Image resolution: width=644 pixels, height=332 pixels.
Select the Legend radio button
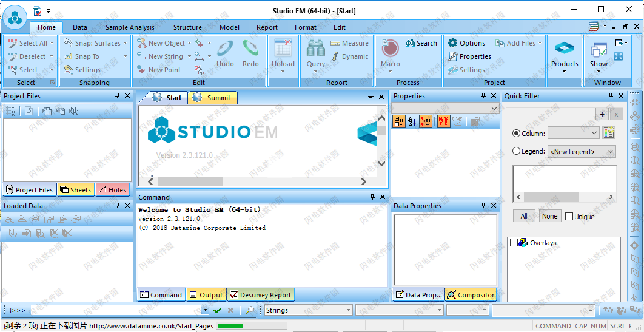click(x=516, y=151)
